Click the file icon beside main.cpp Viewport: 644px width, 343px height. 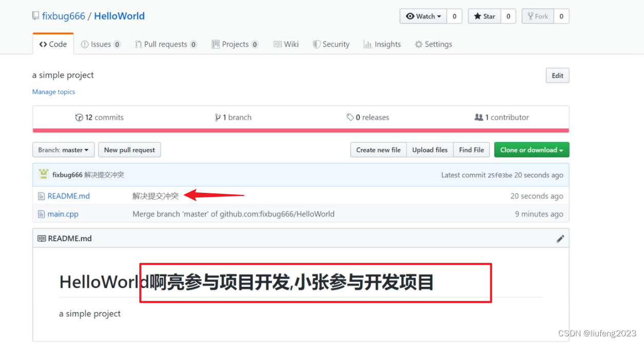pyautogui.click(x=42, y=214)
